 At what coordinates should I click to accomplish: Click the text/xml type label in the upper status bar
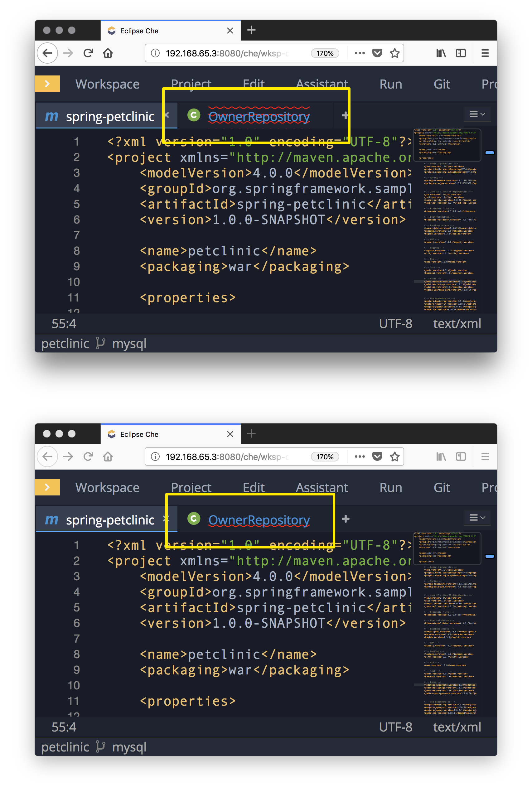tap(457, 324)
